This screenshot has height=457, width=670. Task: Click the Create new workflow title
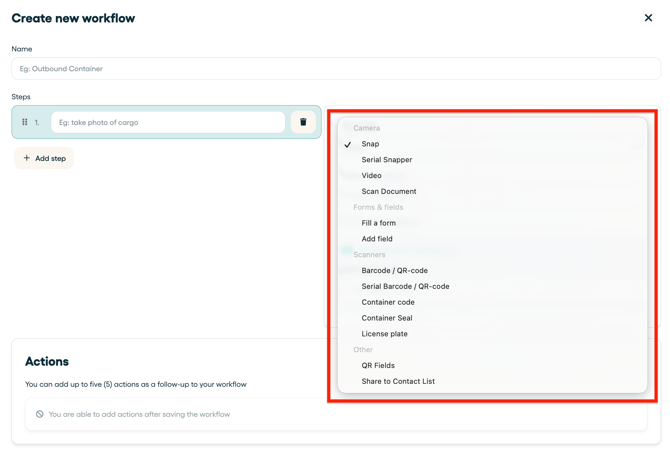tap(73, 18)
